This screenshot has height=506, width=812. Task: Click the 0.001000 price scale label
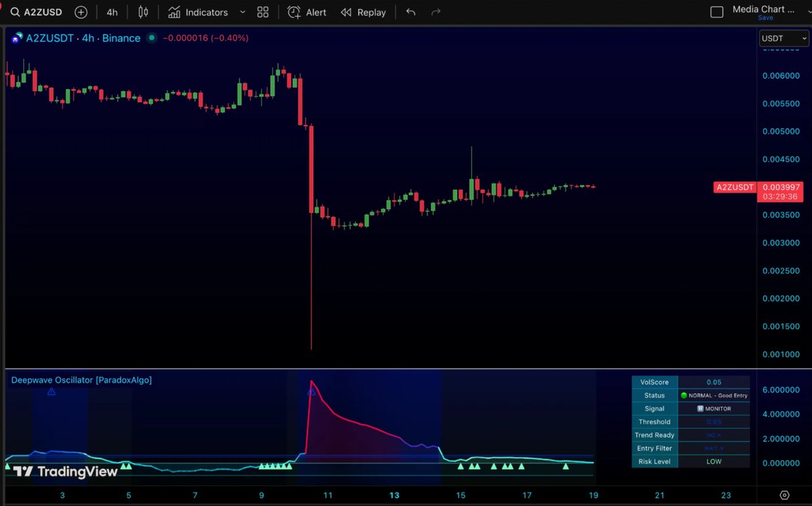click(780, 354)
